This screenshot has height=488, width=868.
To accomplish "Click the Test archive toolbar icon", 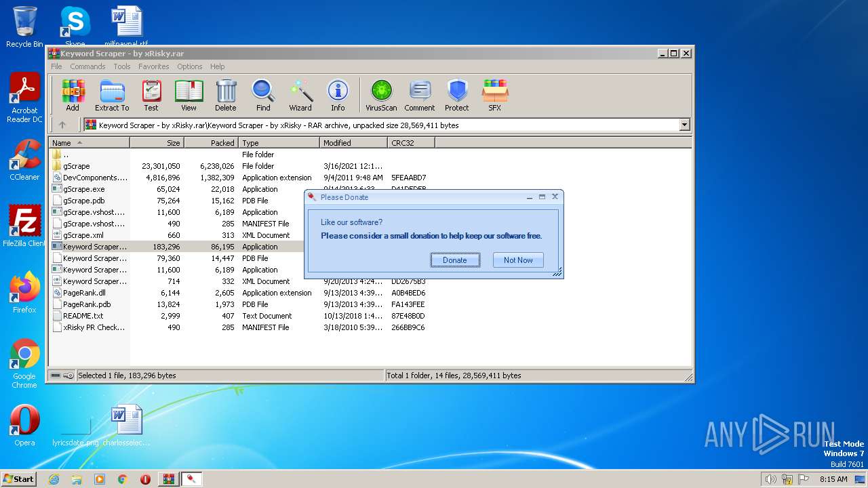I will (x=151, y=95).
